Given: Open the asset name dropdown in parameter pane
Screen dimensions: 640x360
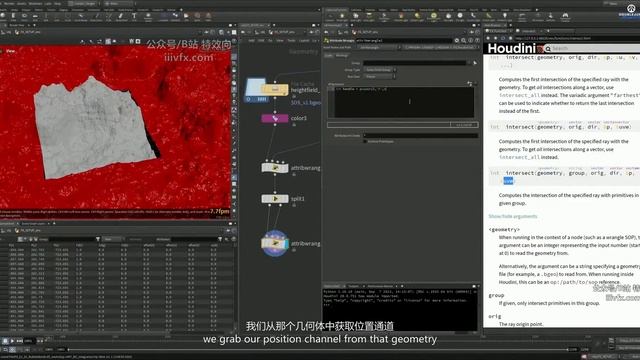Looking at the screenshot, I should click(380, 47).
